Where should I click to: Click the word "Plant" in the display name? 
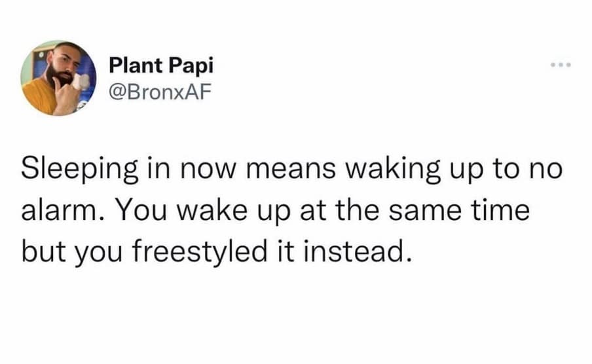click(132, 65)
